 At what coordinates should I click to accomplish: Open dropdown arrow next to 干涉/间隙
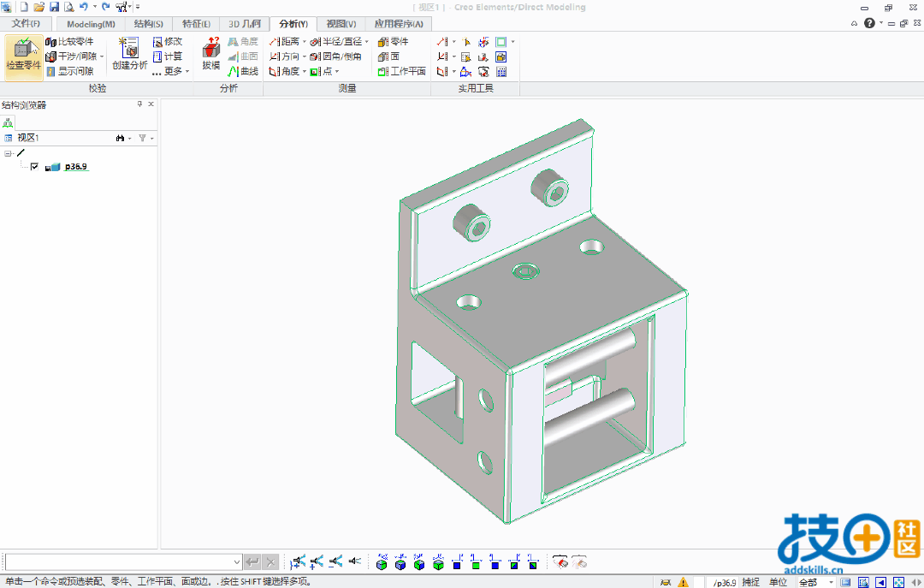coord(102,56)
